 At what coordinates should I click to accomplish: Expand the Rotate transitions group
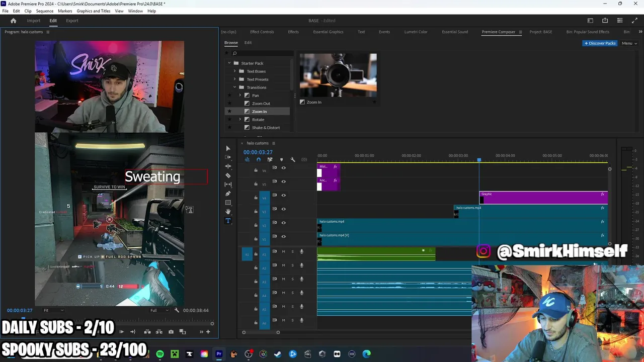click(240, 120)
